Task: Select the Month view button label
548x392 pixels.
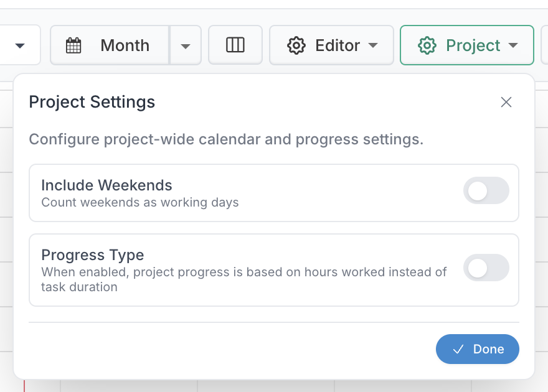Action: [x=125, y=45]
